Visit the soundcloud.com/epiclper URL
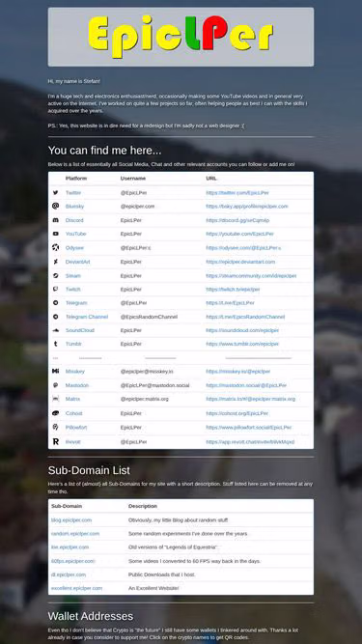The height and width of the screenshot is (644, 362). point(242,330)
